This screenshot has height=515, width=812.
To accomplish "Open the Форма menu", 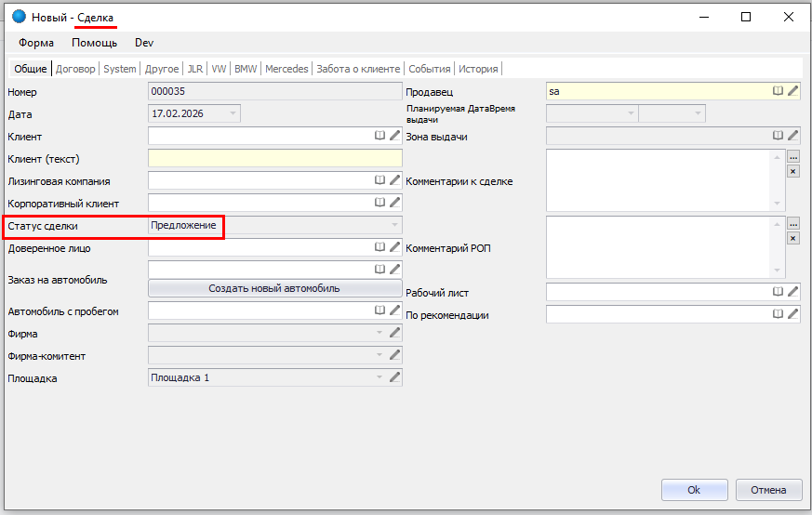I will (36, 43).
